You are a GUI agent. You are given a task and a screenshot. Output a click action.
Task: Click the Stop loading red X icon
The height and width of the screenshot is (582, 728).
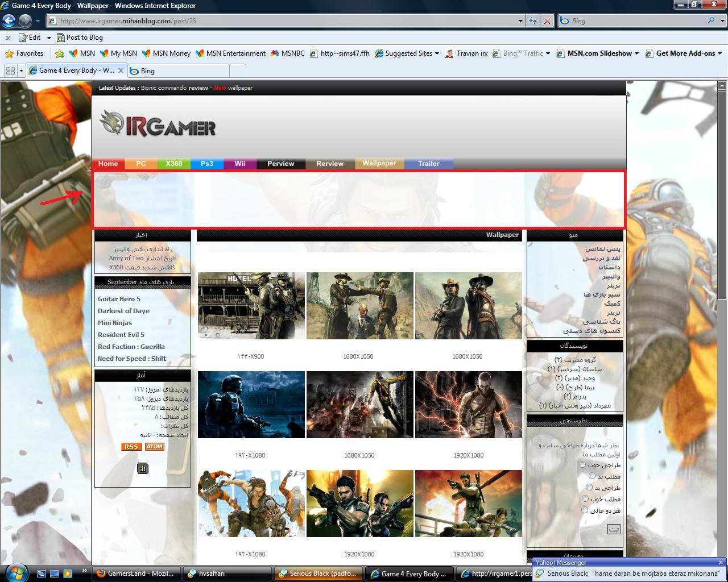(547, 21)
